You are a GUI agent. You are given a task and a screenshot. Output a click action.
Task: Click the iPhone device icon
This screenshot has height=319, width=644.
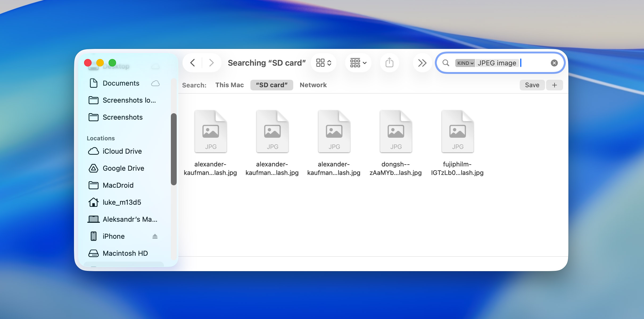[93, 236]
